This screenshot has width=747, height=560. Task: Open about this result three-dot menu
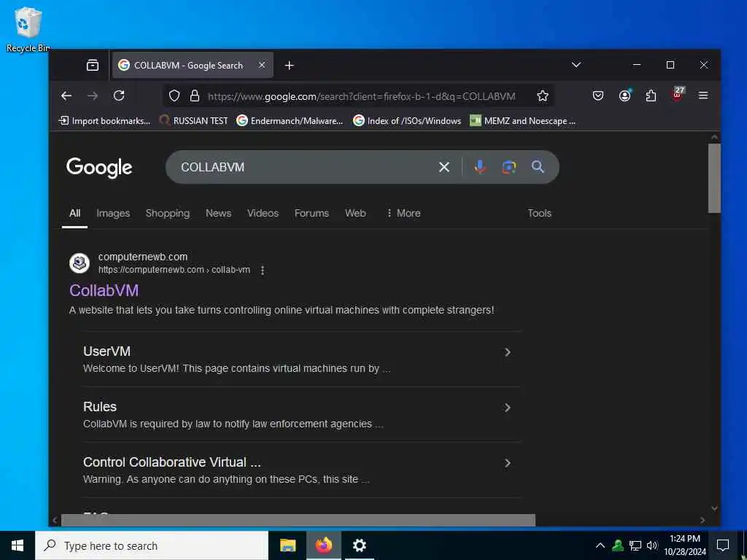pos(263,270)
